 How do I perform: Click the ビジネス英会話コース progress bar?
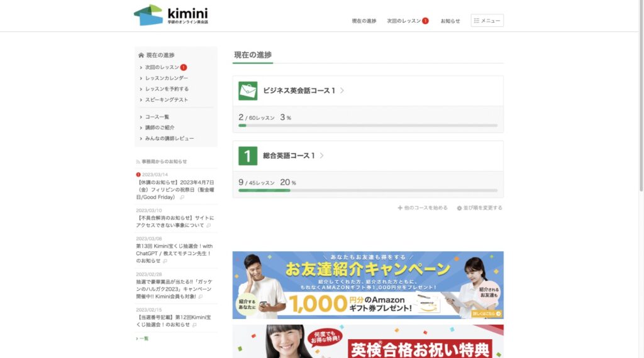368,126
